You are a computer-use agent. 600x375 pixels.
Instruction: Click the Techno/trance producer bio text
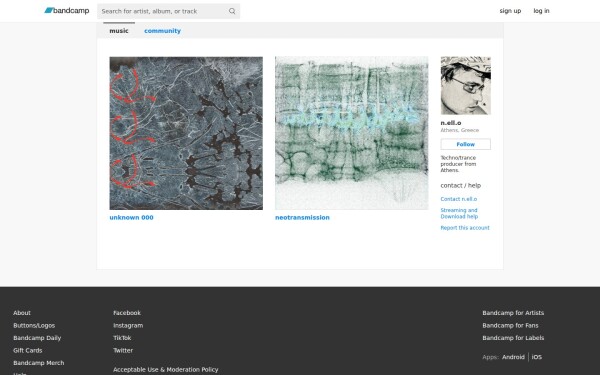[458, 164]
